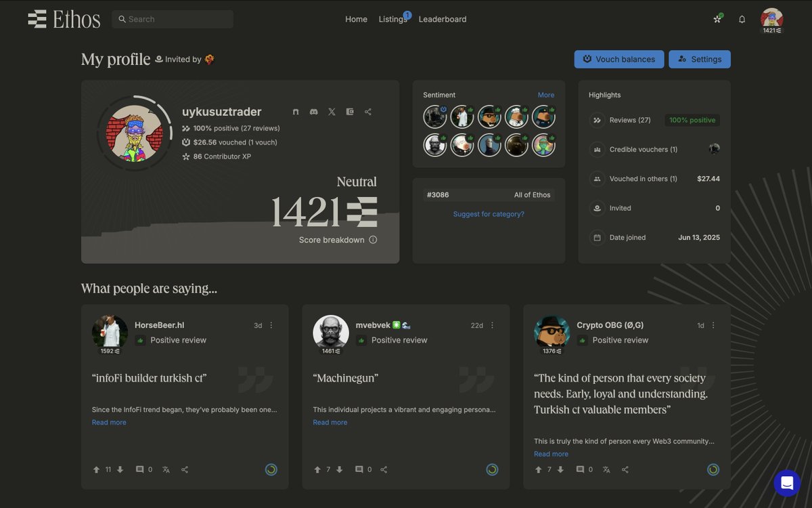
Task: Open Reviews (27) in Highlights
Action: coord(630,120)
